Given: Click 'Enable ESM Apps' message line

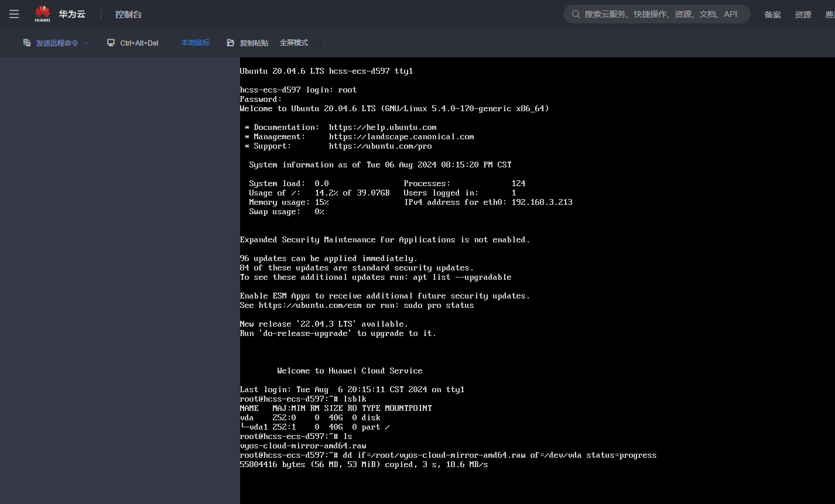Looking at the screenshot, I should coord(385,296).
